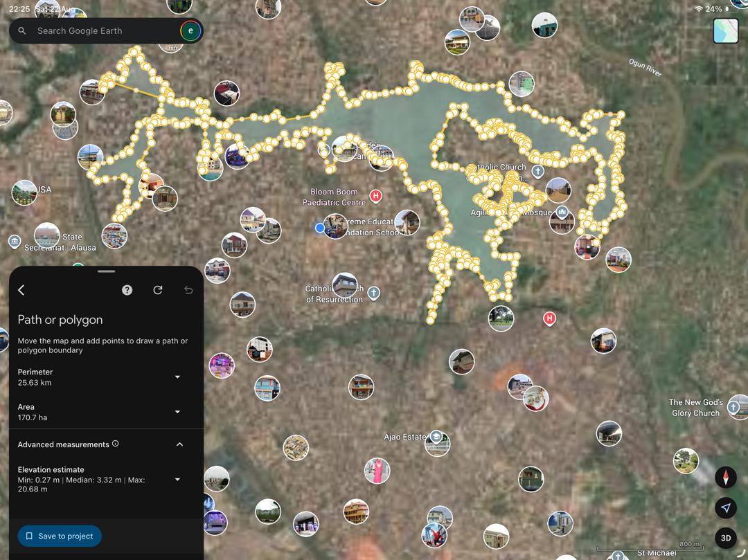748x560 pixels.
Task: Click the bookmark icon in Save to project
Action: 29,536
